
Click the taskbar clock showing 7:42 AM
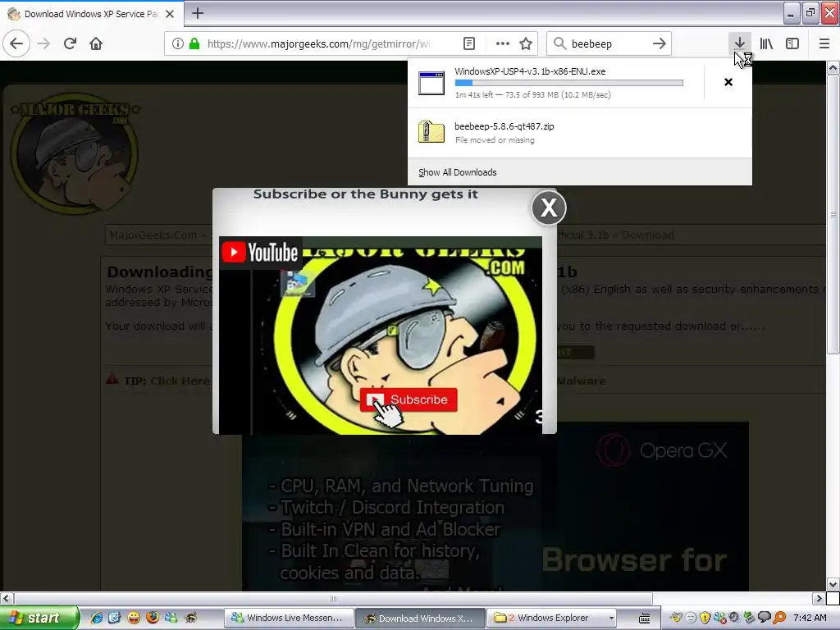tap(810, 618)
